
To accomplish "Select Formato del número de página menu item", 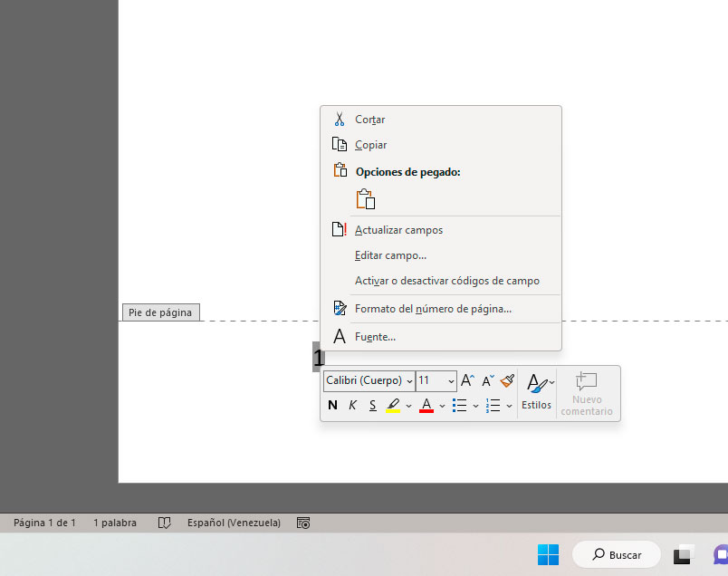I will (433, 309).
